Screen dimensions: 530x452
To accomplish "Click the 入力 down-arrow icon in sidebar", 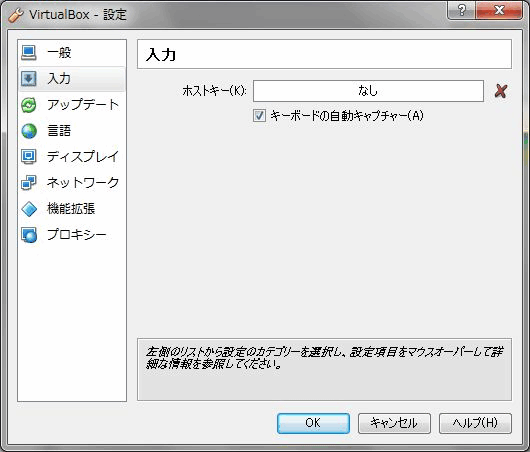I will click(x=29, y=78).
